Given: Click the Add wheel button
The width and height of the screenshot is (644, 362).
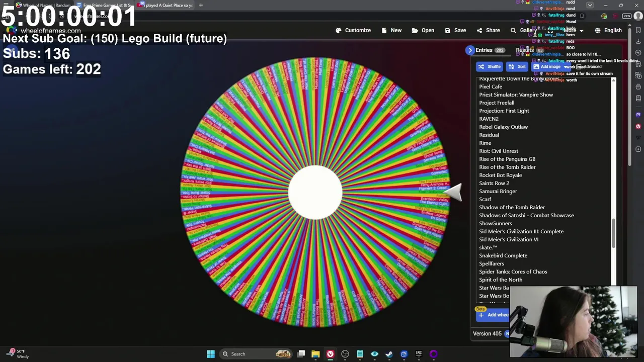Looking at the screenshot, I should coord(493,315).
